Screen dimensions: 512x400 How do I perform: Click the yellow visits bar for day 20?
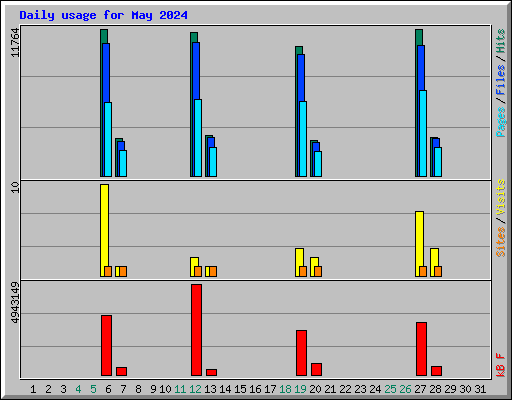pos(314,261)
